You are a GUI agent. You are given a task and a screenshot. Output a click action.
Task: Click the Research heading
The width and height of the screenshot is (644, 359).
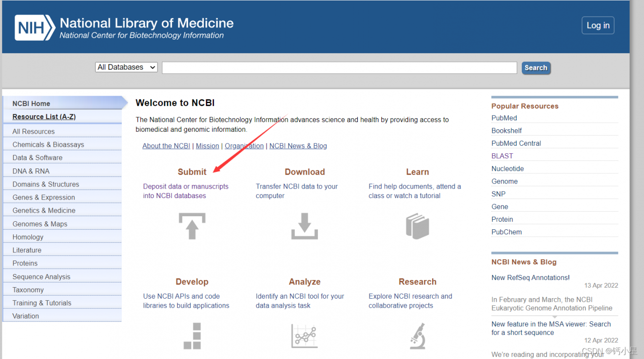point(418,282)
